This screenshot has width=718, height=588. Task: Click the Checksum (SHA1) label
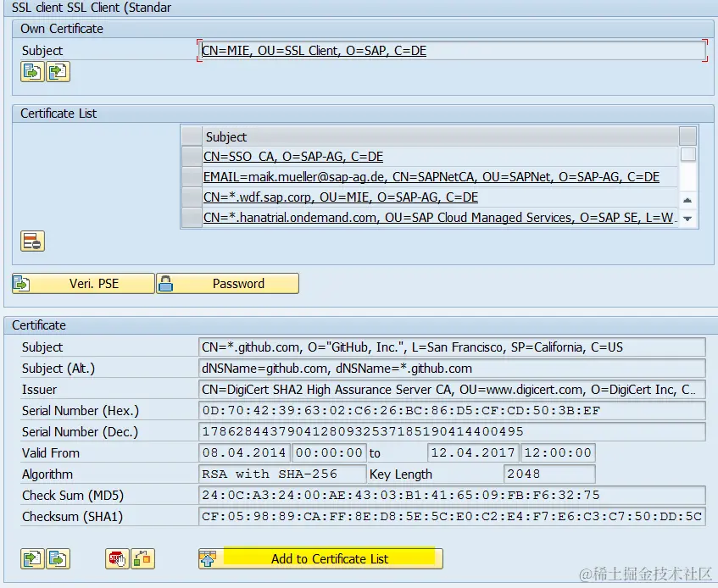pos(72,516)
